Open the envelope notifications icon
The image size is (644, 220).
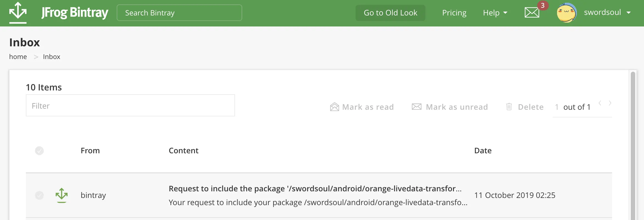532,13
